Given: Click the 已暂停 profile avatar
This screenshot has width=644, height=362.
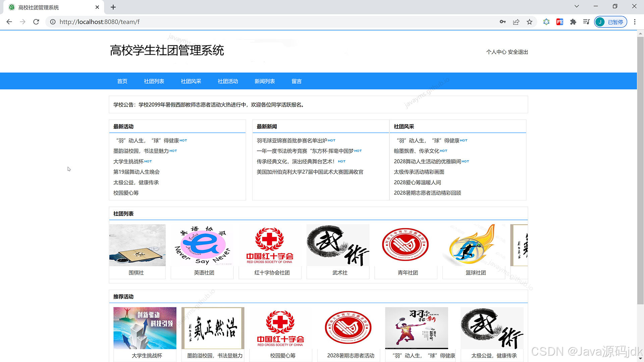Looking at the screenshot, I should (x=600, y=22).
